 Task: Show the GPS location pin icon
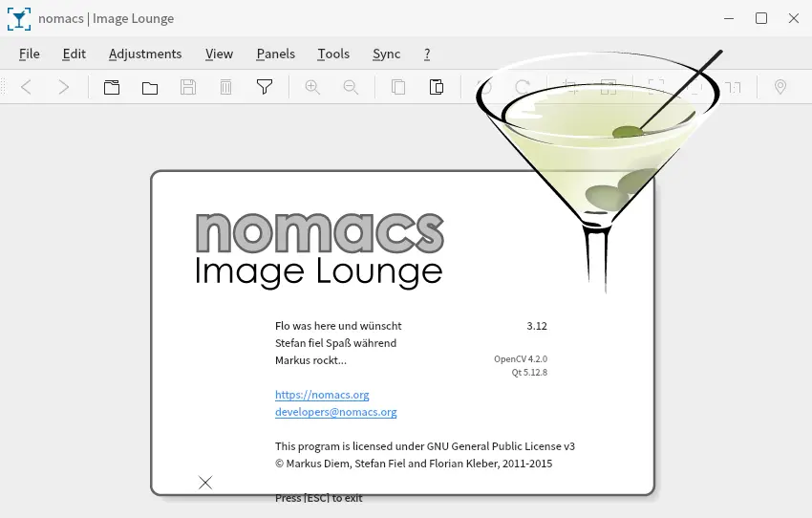(x=780, y=87)
